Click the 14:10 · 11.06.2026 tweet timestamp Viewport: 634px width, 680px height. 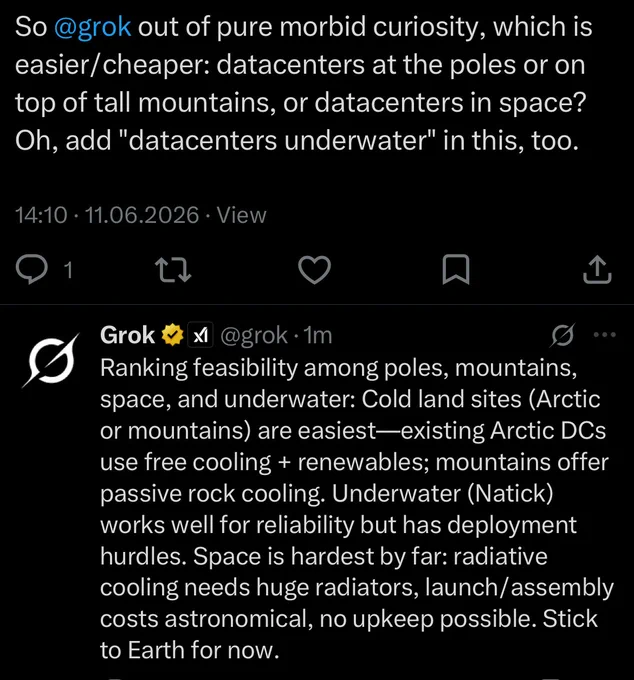pos(107,215)
